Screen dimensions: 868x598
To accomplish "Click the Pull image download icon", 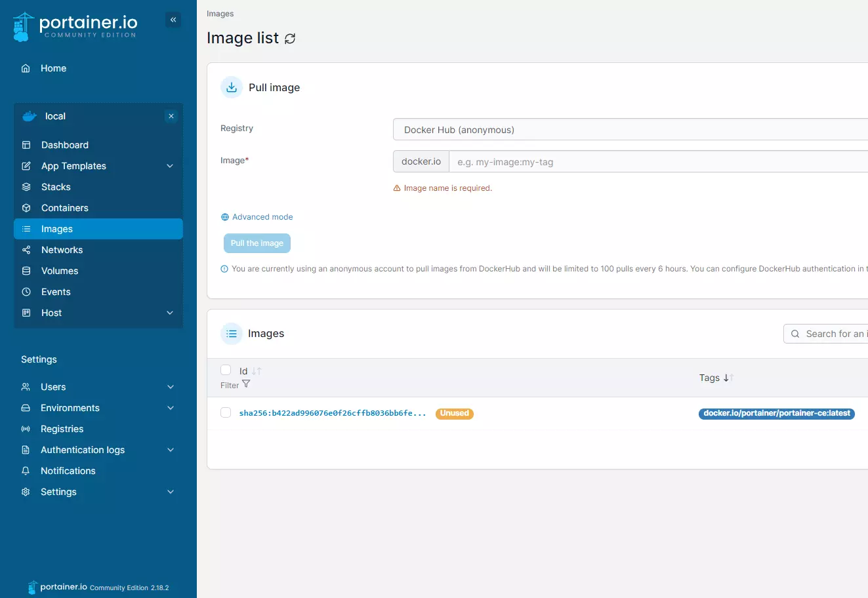I will (232, 87).
